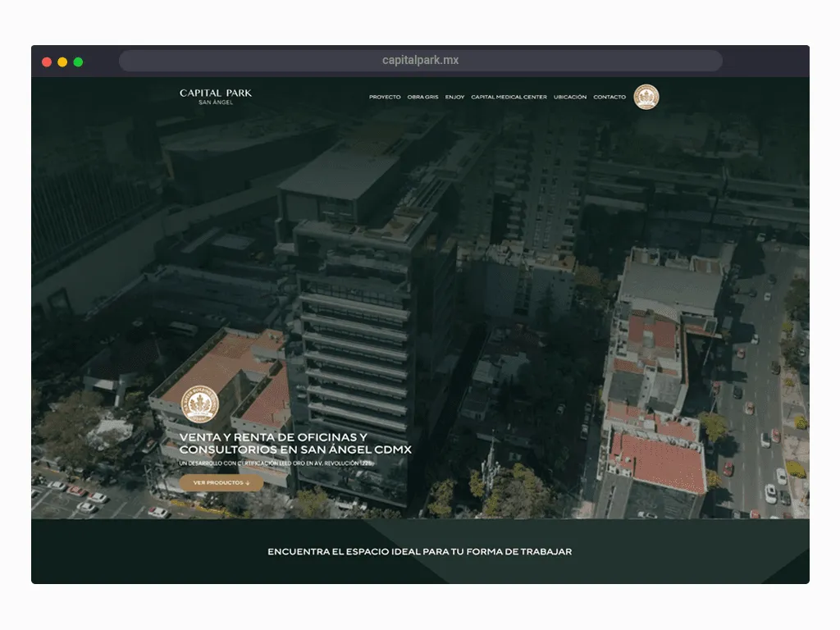Click the 'Encuentra el espacio ideal' heading
The width and height of the screenshot is (840, 630).
click(419, 552)
